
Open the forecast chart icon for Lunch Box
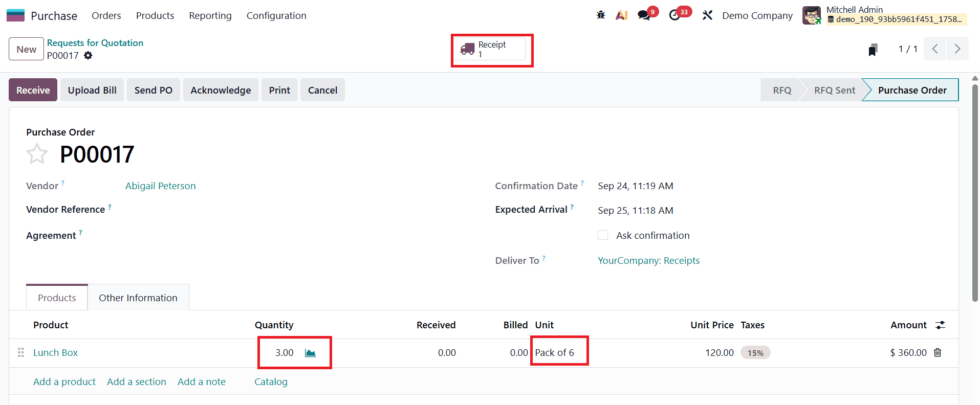pyautogui.click(x=310, y=353)
